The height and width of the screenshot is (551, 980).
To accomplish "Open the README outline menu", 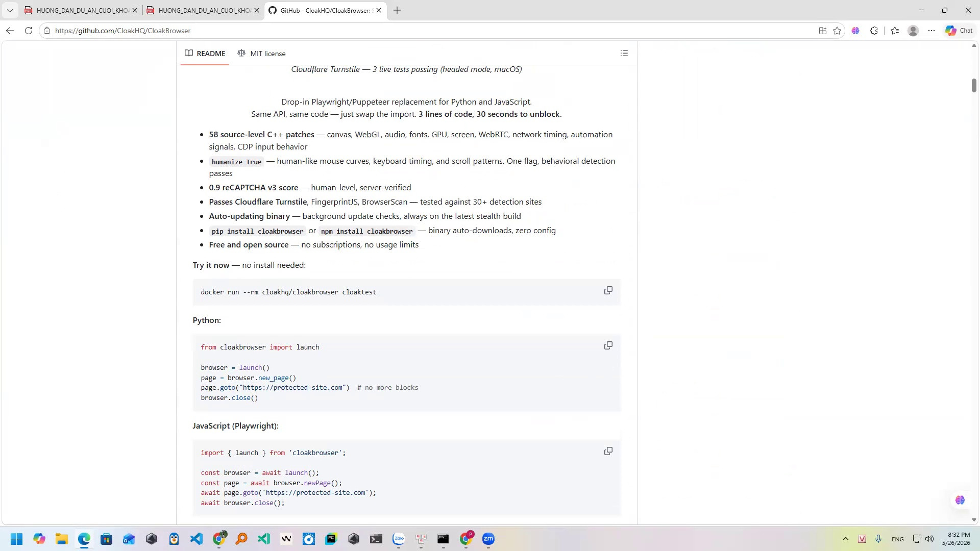I will click(624, 53).
